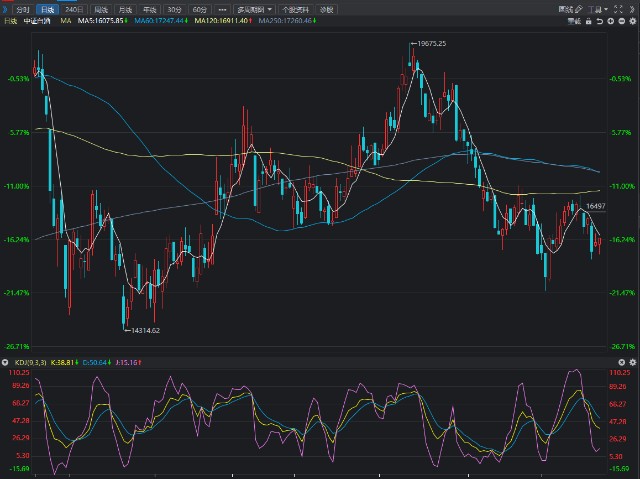Expand the KDJ indicator dropdown arrow

click(x=5, y=362)
